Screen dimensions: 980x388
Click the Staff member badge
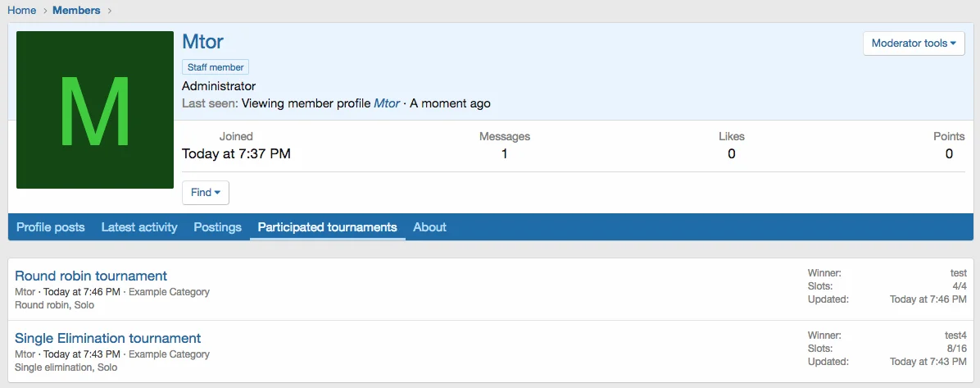click(215, 67)
